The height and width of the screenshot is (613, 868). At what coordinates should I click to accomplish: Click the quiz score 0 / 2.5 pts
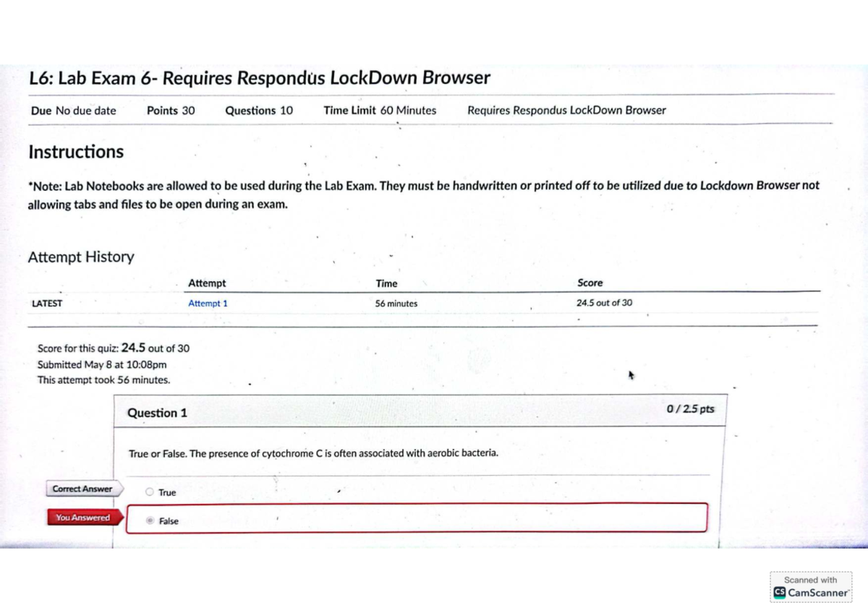[690, 408]
